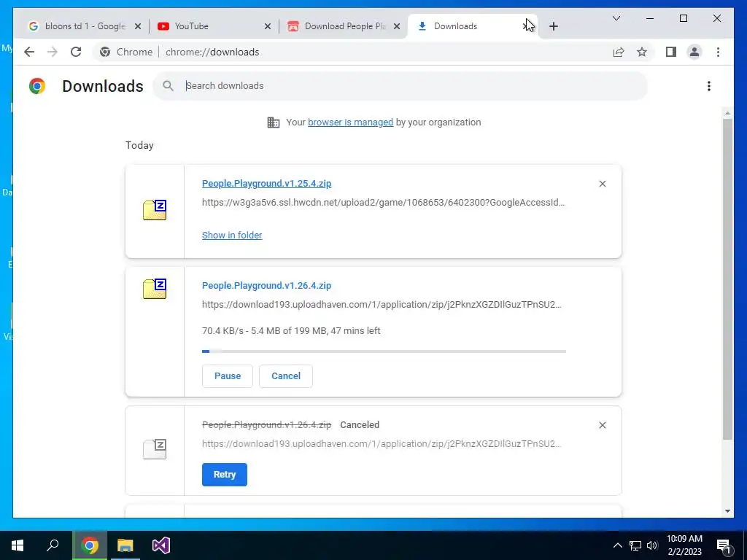Open the notification center icon
Viewport: 747px width, 560px height.
[724, 545]
